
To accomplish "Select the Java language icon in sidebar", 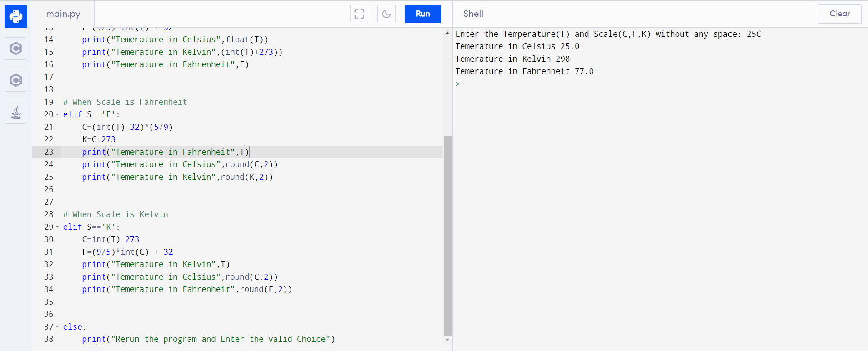I will point(16,112).
